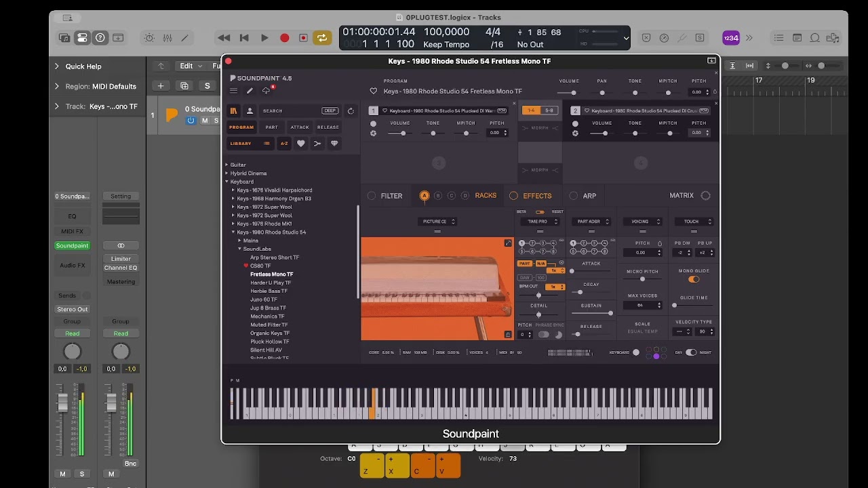Open the user profile icon beside search

point(250,110)
